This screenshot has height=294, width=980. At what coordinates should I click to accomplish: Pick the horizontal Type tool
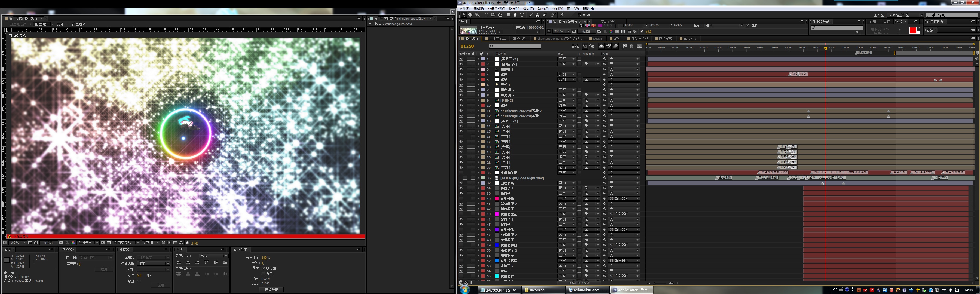(x=522, y=15)
